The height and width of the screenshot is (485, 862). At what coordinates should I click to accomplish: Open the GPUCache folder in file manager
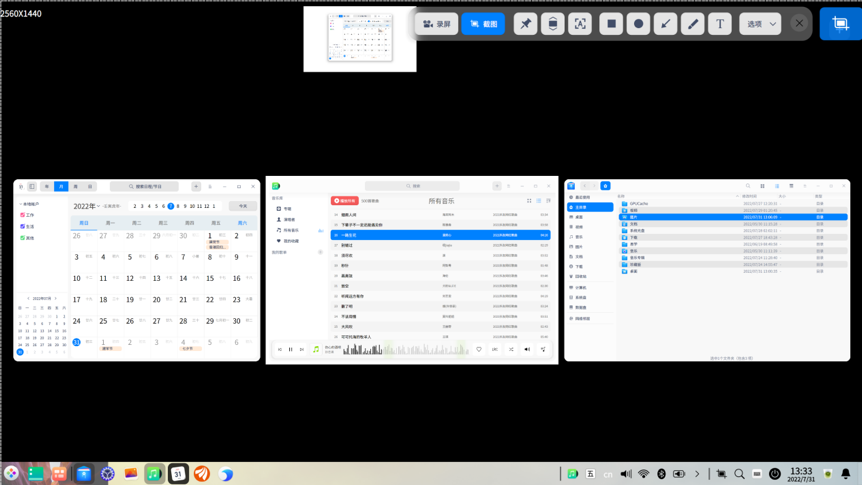732,203
